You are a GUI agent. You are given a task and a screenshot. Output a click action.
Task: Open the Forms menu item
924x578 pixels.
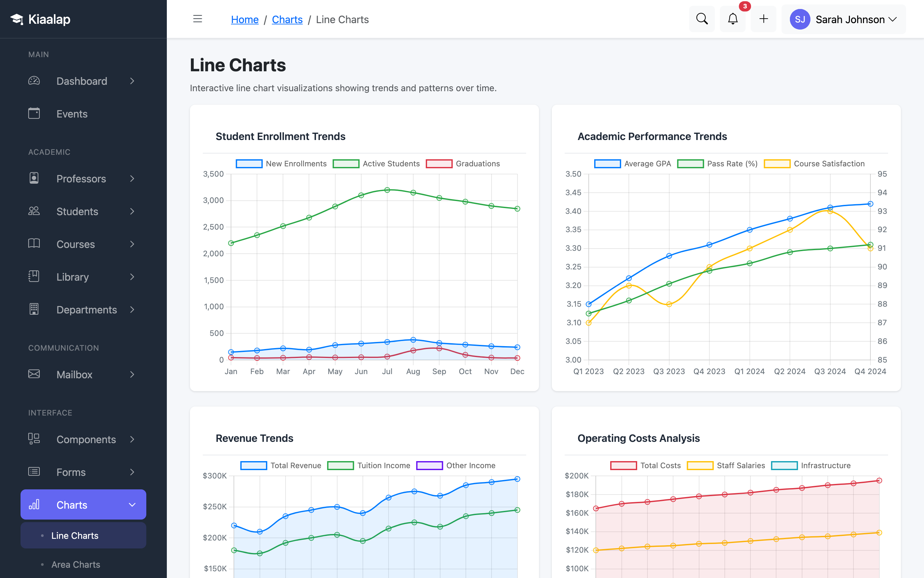click(x=83, y=472)
